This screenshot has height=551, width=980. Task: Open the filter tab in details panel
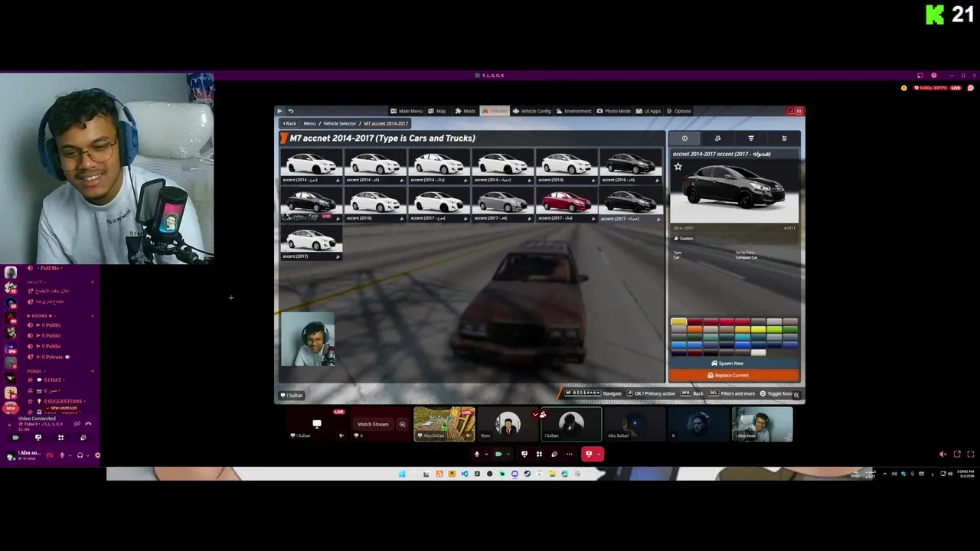coord(751,139)
